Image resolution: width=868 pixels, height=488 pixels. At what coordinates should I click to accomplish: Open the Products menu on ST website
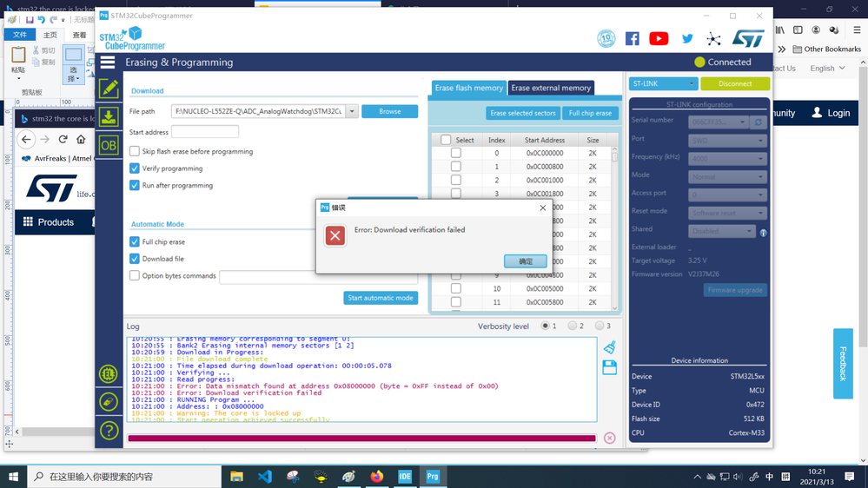click(x=49, y=222)
